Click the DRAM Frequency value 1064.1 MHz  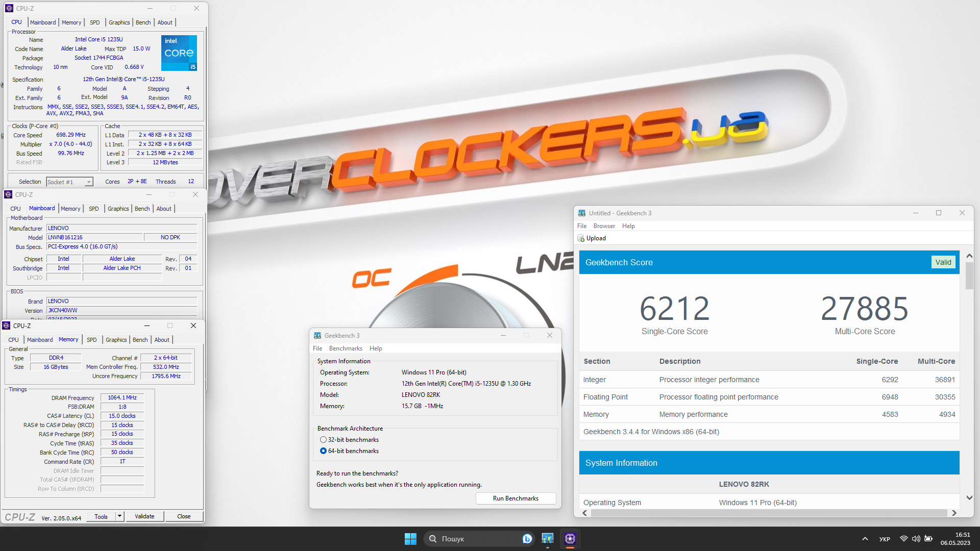click(x=122, y=397)
